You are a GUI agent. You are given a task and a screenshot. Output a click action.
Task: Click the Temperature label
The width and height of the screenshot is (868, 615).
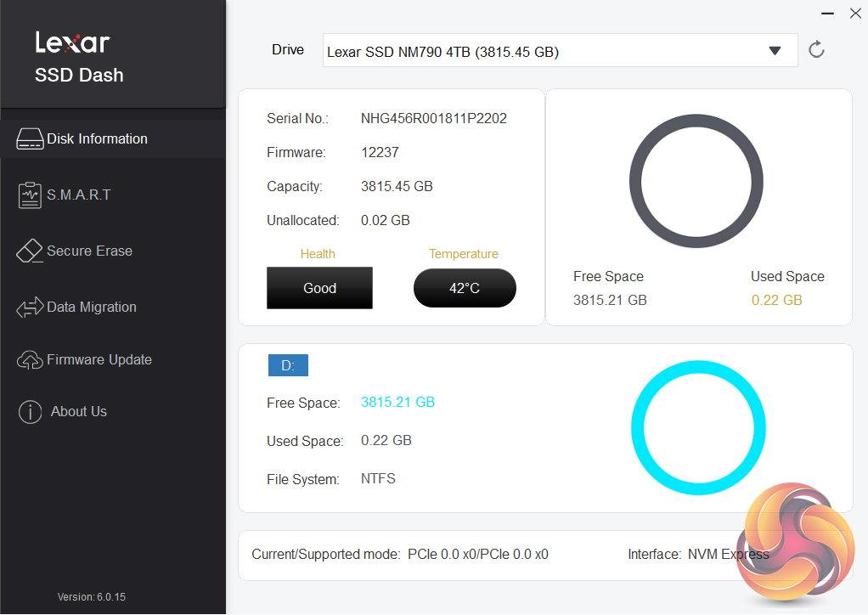[464, 254]
